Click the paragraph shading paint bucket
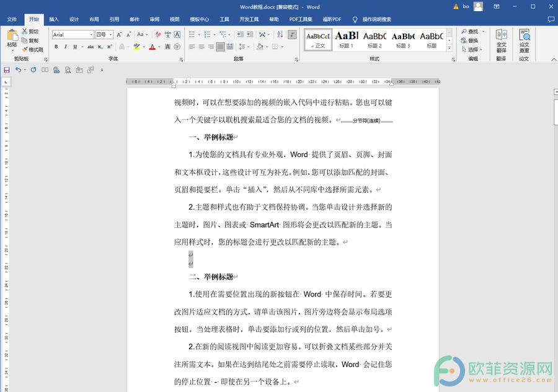The image size is (558, 392). [x=260, y=47]
